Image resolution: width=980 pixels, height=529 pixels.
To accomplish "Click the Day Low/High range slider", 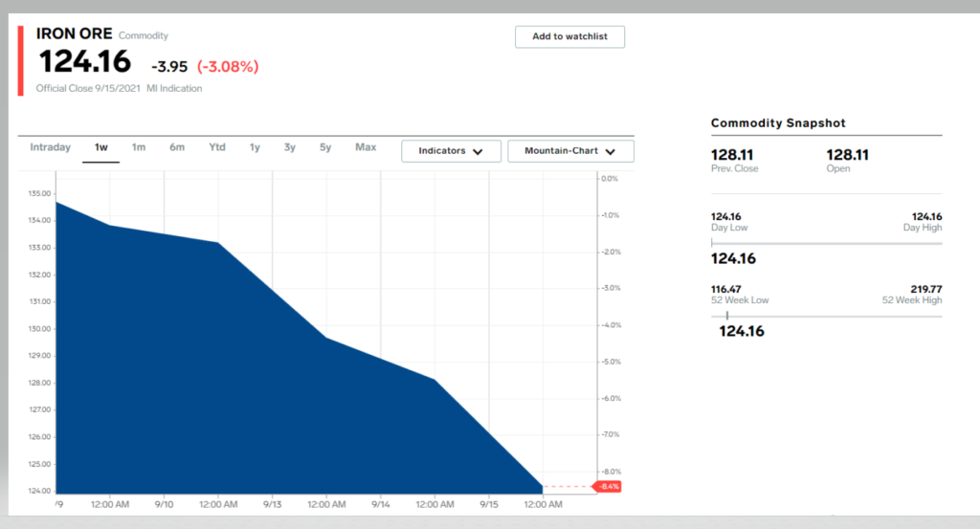I will (x=826, y=243).
